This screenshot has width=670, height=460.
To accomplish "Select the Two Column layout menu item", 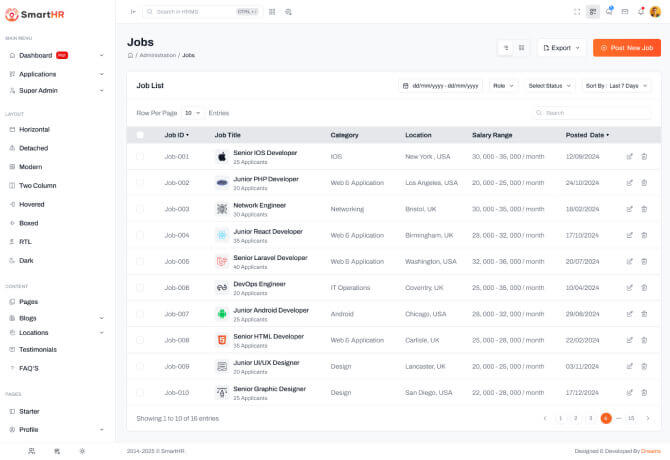I will click(38, 185).
